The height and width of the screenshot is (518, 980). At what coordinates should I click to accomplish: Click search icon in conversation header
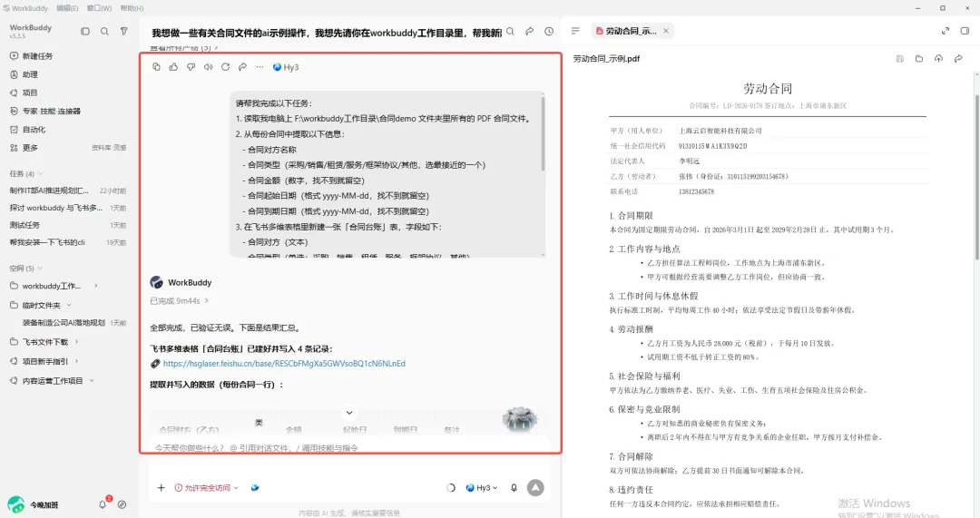pyautogui.click(x=511, y=31)
